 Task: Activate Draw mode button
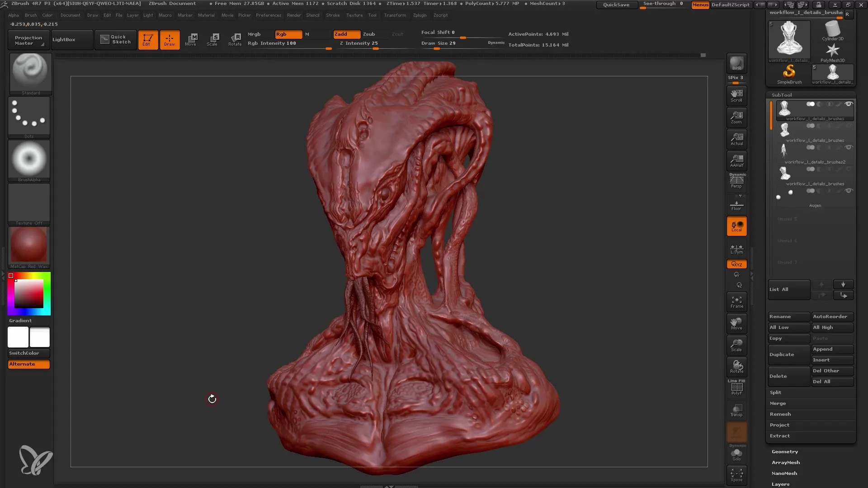(x=170, y=40)
